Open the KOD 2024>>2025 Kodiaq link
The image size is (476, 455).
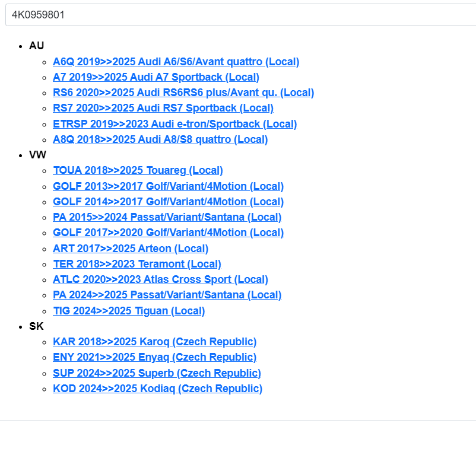tap(157, 389)
